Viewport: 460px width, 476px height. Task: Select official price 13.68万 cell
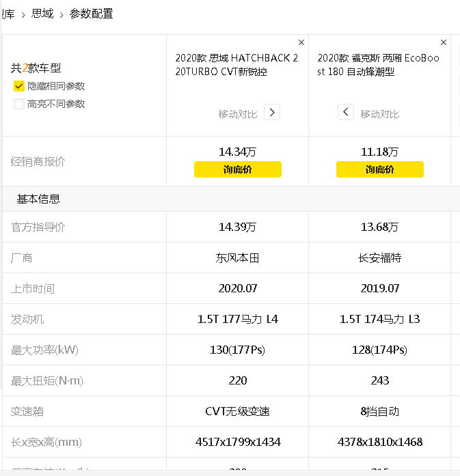point(379,227)
